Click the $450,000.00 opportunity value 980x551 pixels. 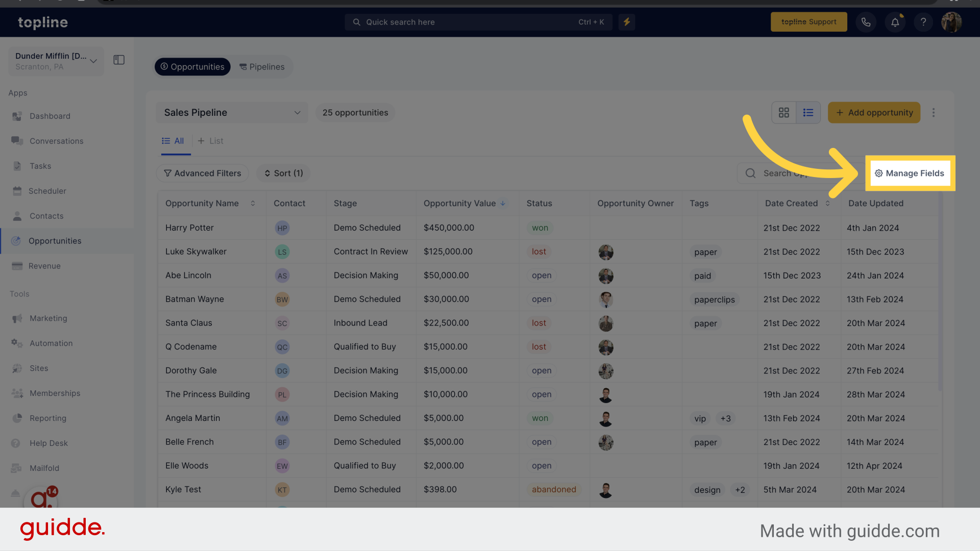coord(449,228)
